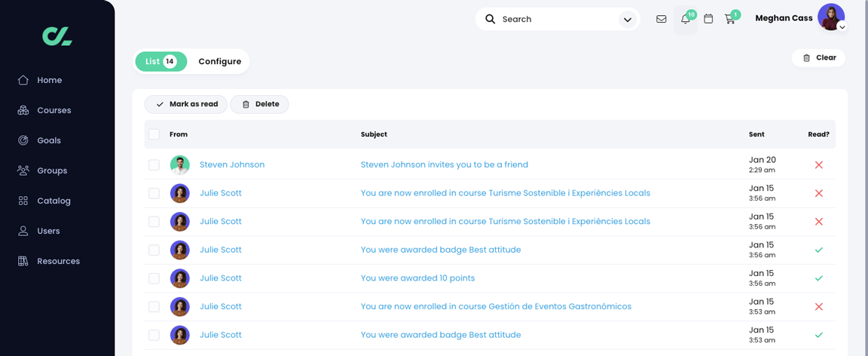Open the messages envelope icon
The width and height of the screenshot is (868, 356).
point(661,19)
